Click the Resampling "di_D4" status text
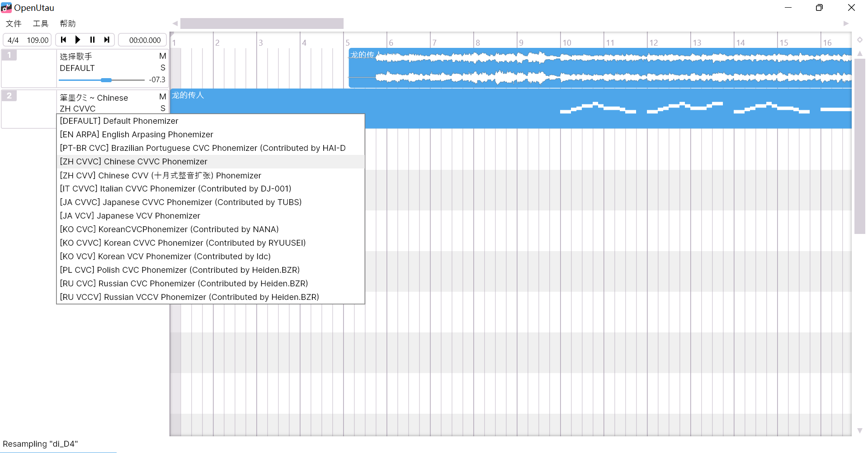This screenshot has height=453, width=868. pyautogui.click(x=40, y=444)
